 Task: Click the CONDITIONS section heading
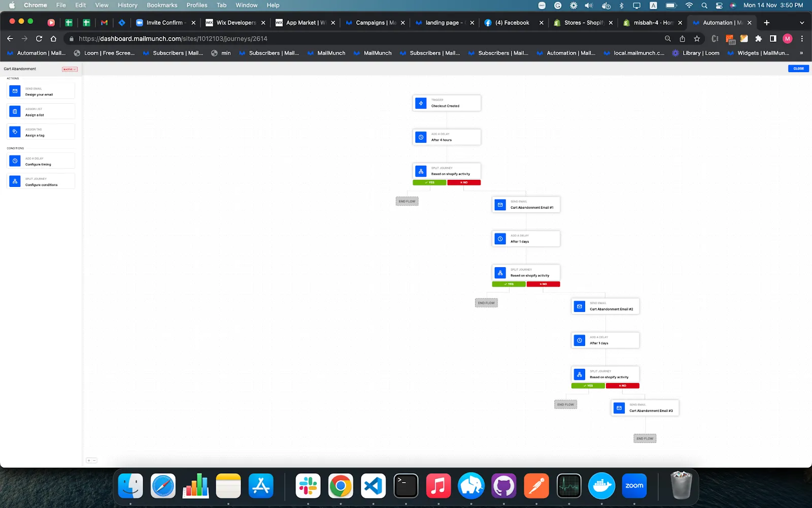click(x=15, y=148)
